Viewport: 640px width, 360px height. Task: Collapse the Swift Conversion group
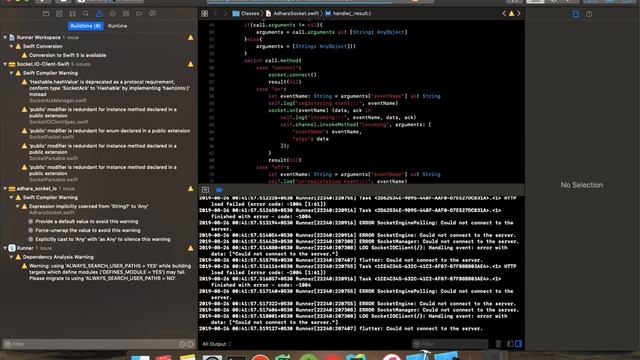[x=11, y=46]
